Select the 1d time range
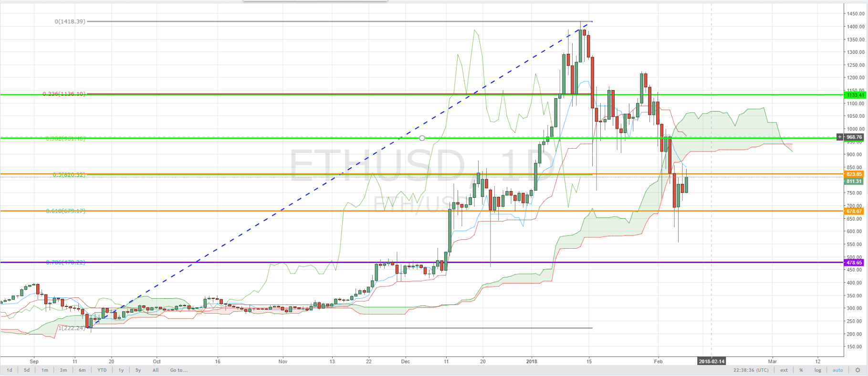 pyautogui.click(x=10, y=370)
